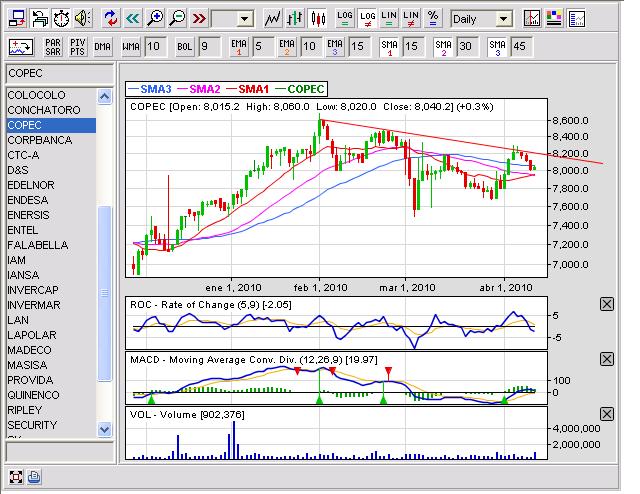Click the stopwatch timer icon
The width and height of the screenshot is (640, 494).
point(60,18)
